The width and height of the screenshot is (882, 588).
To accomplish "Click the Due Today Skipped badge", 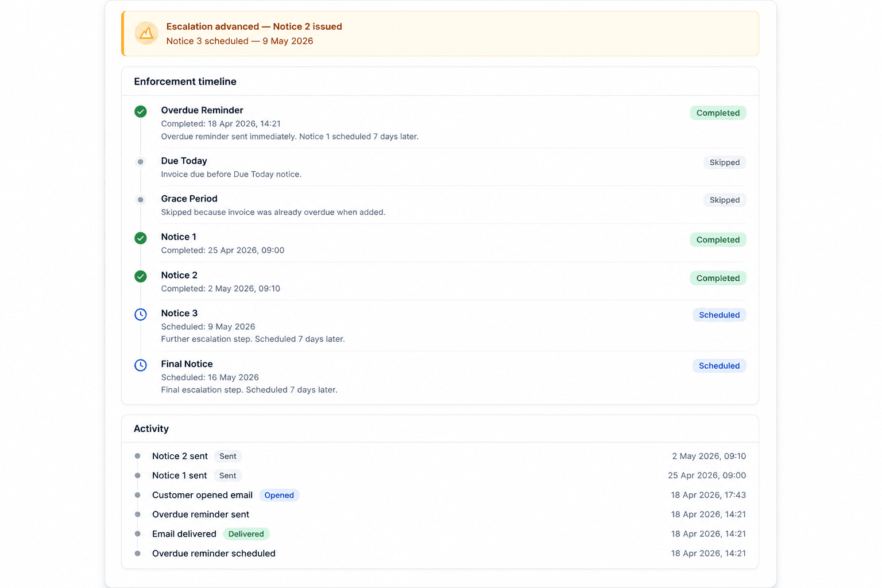I will coord(725,163).
